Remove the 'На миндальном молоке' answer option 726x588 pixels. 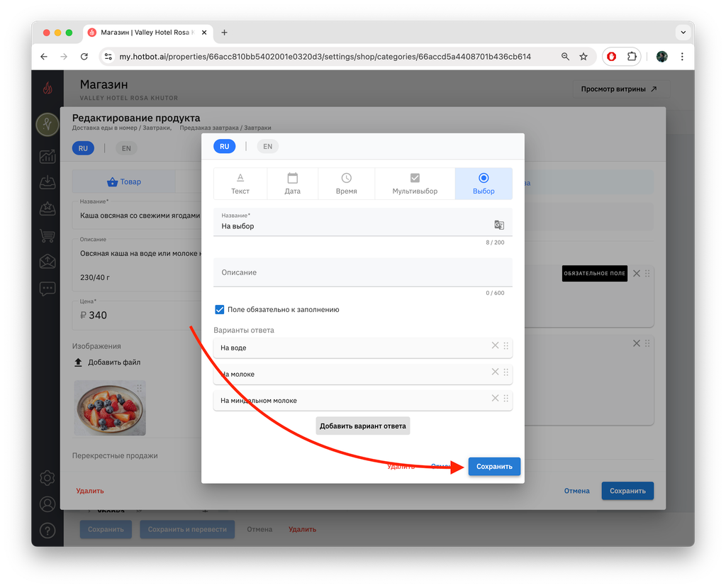(495, 398)
